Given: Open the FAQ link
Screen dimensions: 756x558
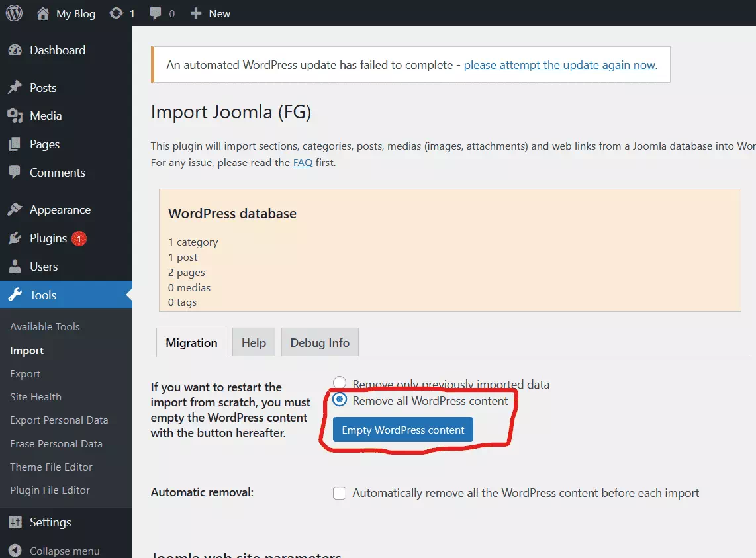Looking at the screenshot, I should click(x=303, y=163).
